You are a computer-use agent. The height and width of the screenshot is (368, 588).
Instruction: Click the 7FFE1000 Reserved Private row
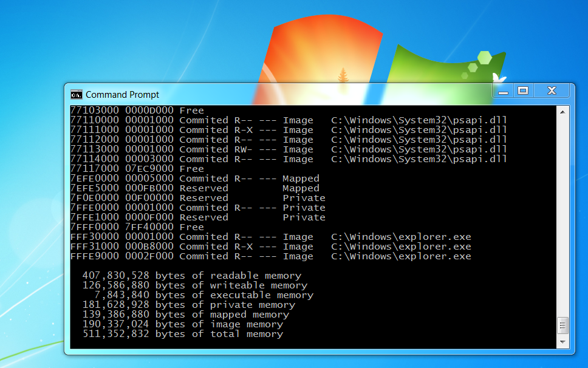(x=198, y=218)
